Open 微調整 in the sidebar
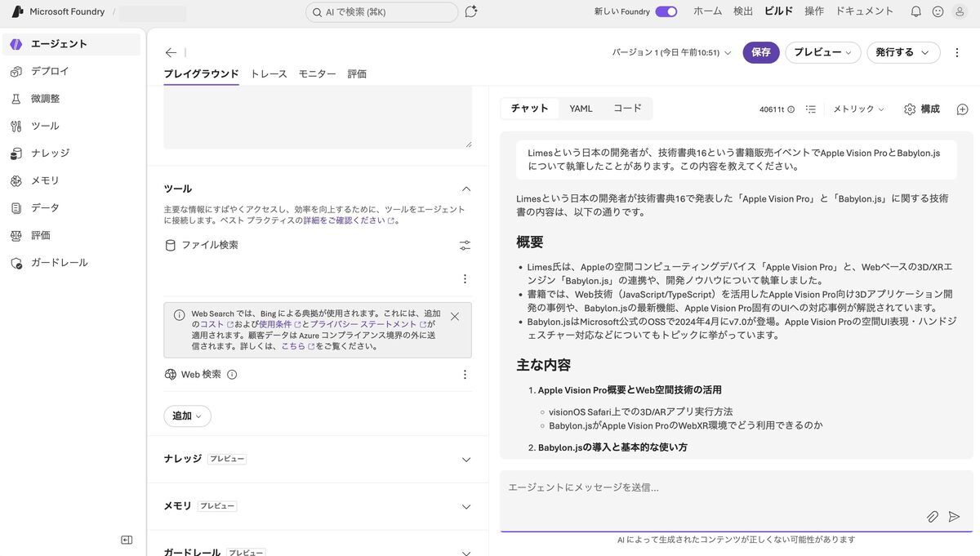The image size is (980, 556). [x=71, y=99]
